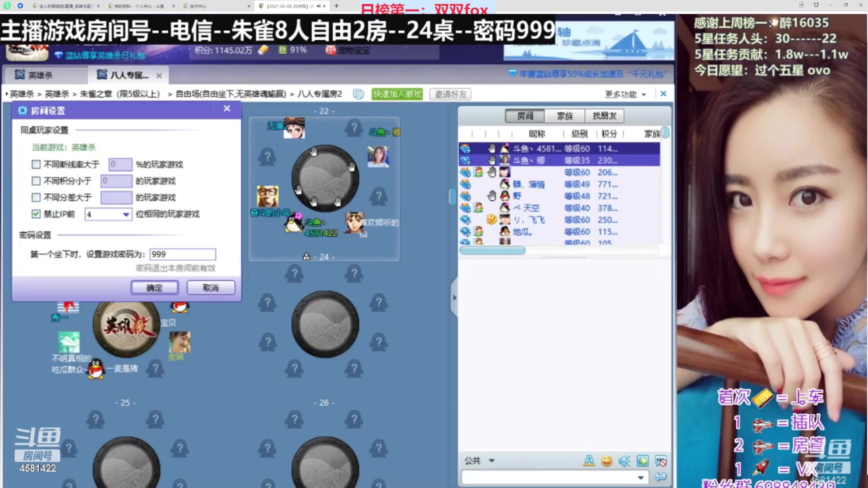Open the emoji picker in chat toolbar
This screenshot has width=868, height=488.
607,461
